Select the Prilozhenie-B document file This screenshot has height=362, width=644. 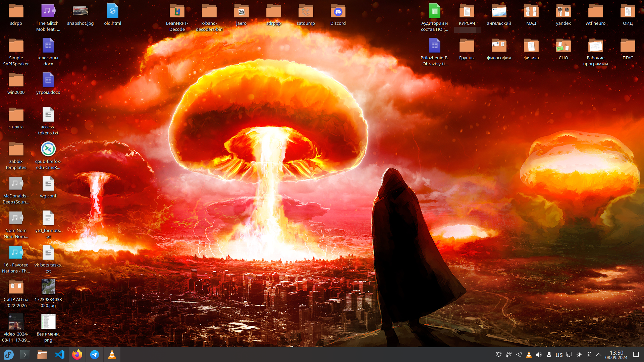[x=435, y=52]
